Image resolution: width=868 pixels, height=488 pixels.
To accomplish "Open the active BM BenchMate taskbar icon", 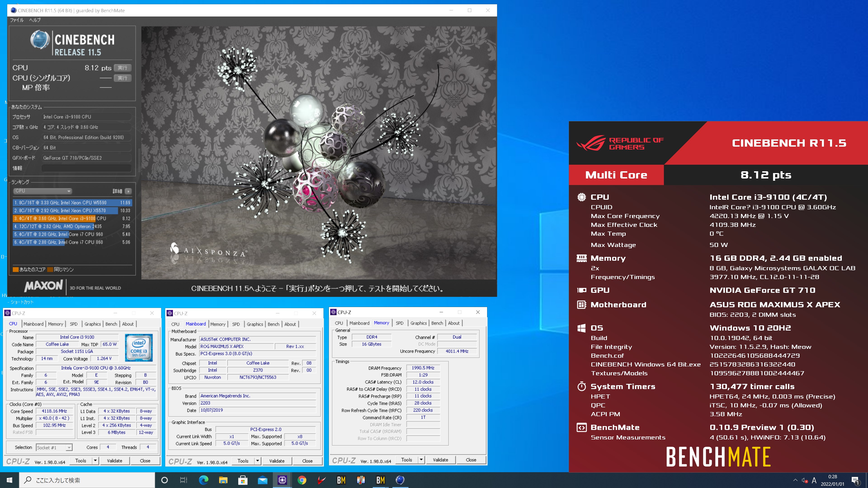I will 380,480.
